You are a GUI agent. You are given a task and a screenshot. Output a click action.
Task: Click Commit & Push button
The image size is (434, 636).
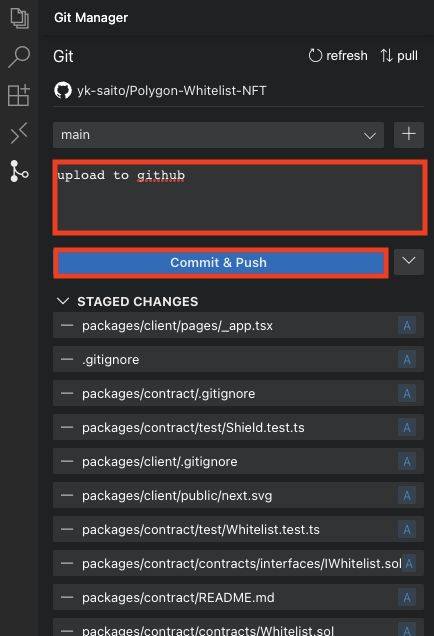point(221,262)
